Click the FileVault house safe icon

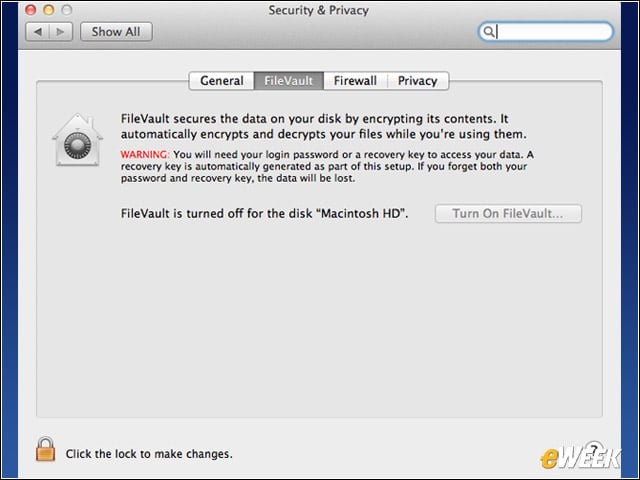point(77,140)
